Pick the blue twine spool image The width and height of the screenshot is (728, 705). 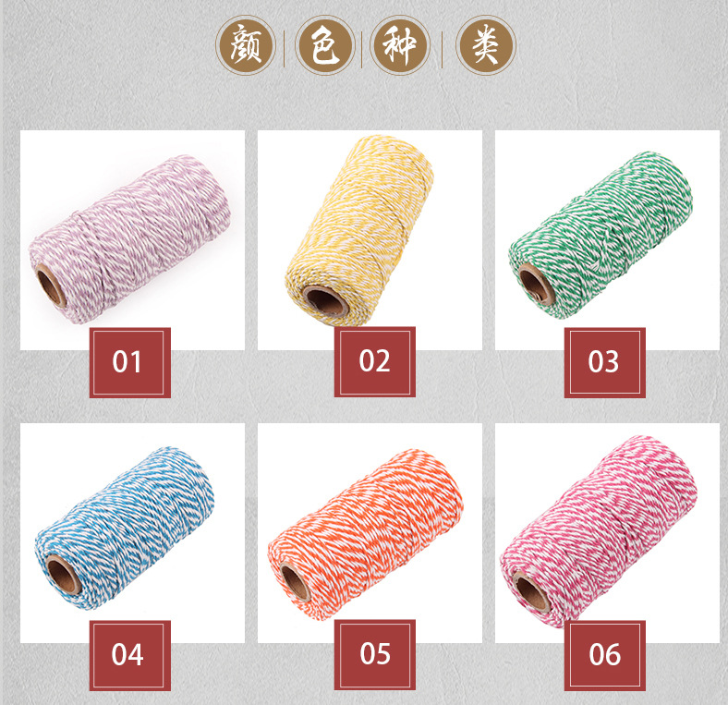coord(125,528)
